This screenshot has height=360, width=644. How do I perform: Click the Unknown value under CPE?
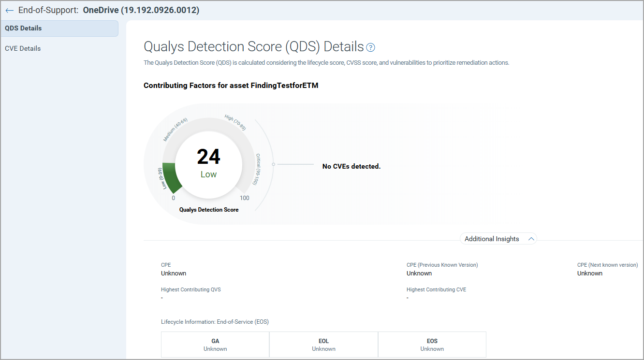[174, 274]
